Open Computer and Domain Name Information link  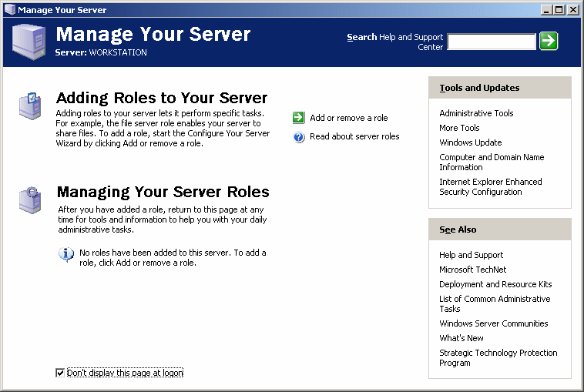click(492, 162)
